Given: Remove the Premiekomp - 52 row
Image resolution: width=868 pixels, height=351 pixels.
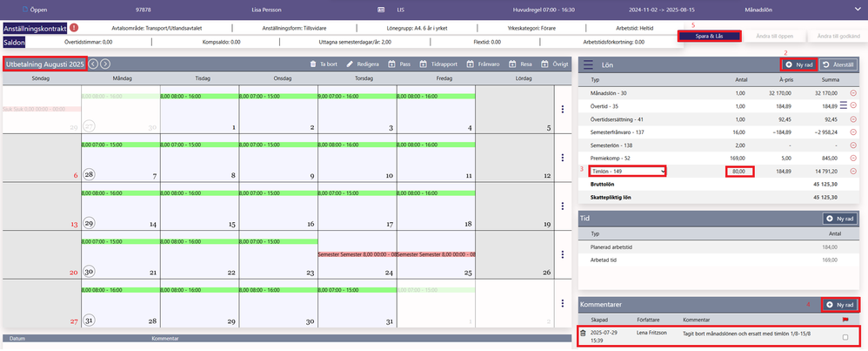Looking at the screenshot, I should [853, 159].
